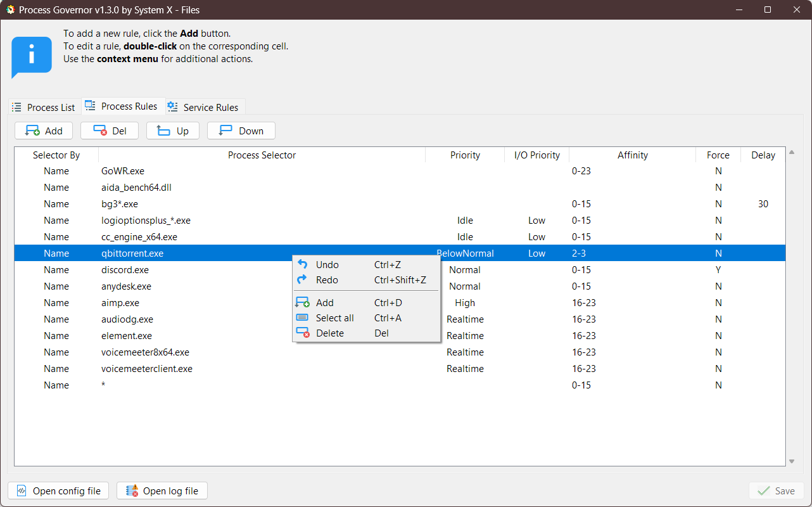This screenshot has width=812, height=507.
Task: Click the Idle priority of cc_engine_x64.exe
Action: click(x=465, y=237)
